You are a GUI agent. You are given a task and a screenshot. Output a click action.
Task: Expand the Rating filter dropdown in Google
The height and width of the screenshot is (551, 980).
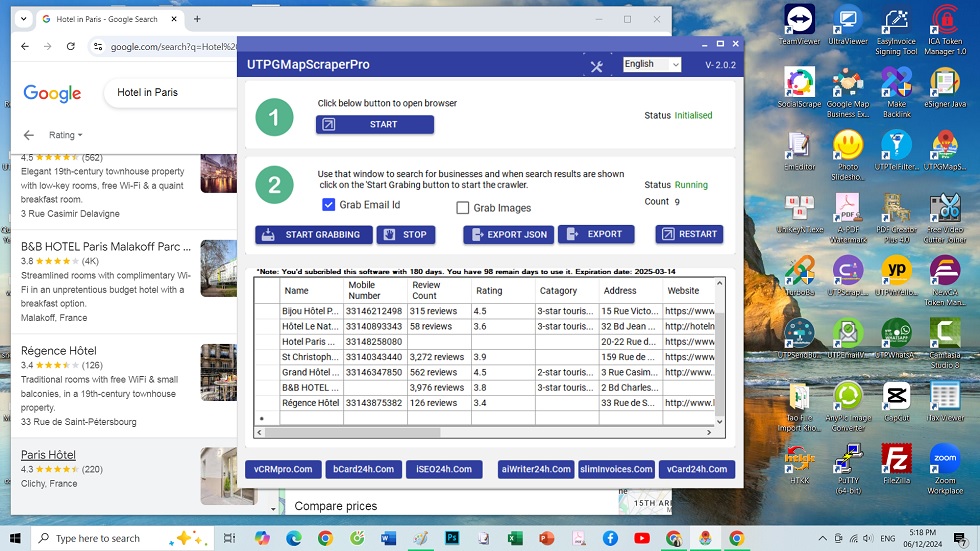click(66, 135)
